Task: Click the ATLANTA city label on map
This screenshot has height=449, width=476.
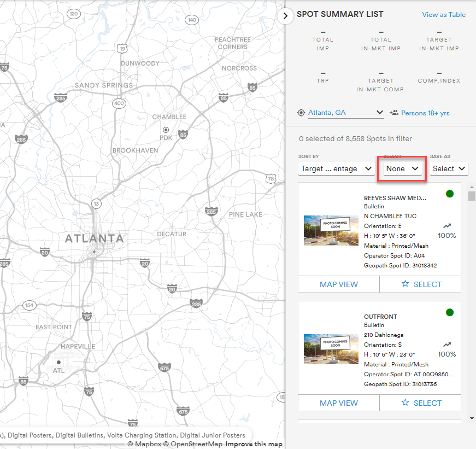Action: [x=95, y=238]
